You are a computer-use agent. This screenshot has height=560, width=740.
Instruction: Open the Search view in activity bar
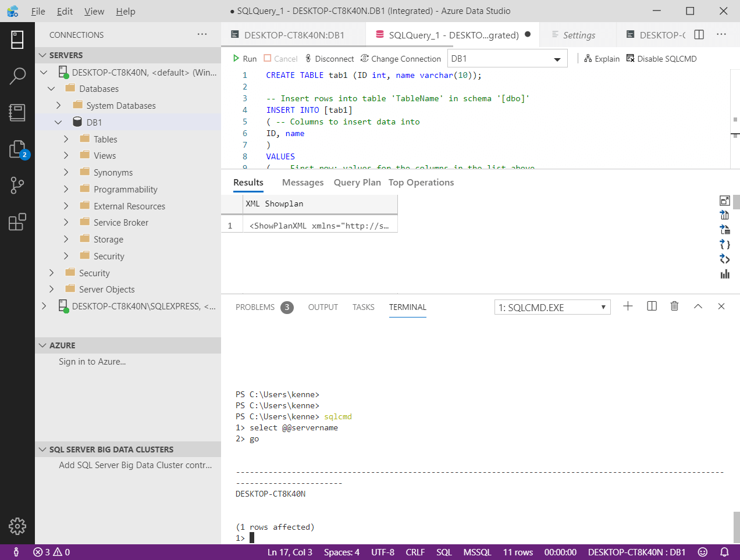click(x=17, y=76)
